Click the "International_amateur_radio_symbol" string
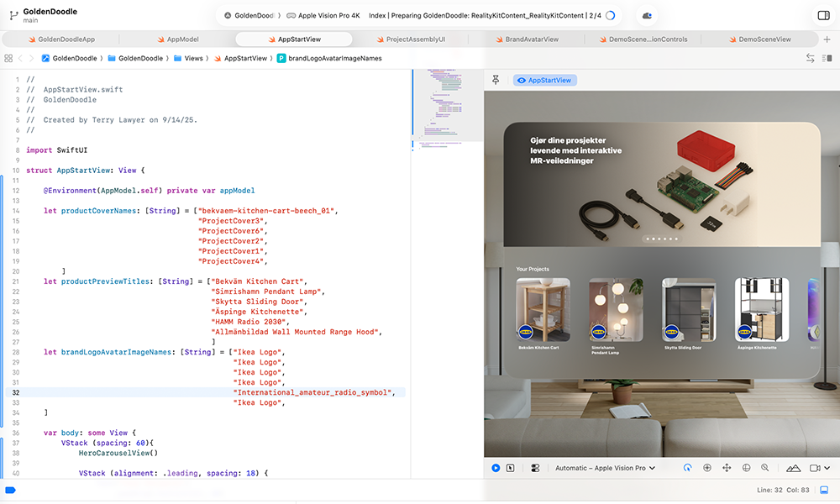Image resolution: width=840 pixels, height=504 pixels. click(x=314, y=392)
